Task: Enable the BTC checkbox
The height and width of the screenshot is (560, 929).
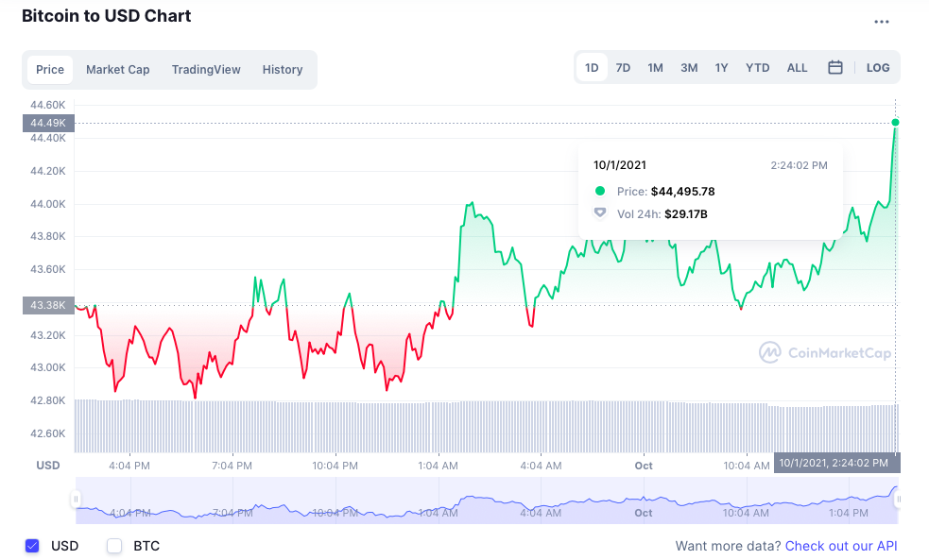Action: tap(113, 546)
